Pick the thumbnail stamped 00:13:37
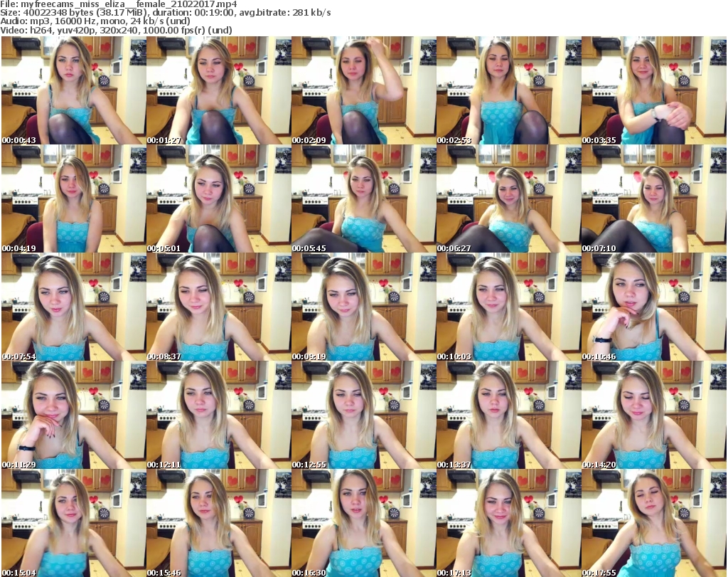 click(x=508, y=415)
